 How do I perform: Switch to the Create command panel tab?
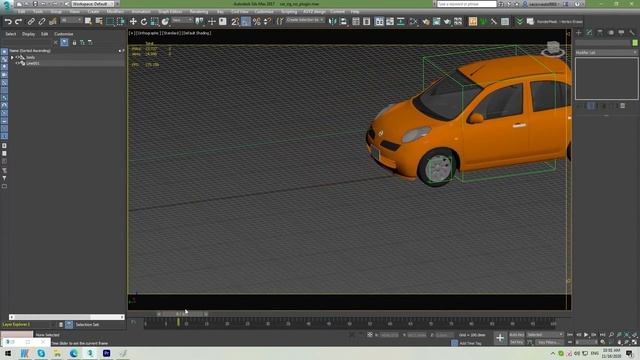579,33
